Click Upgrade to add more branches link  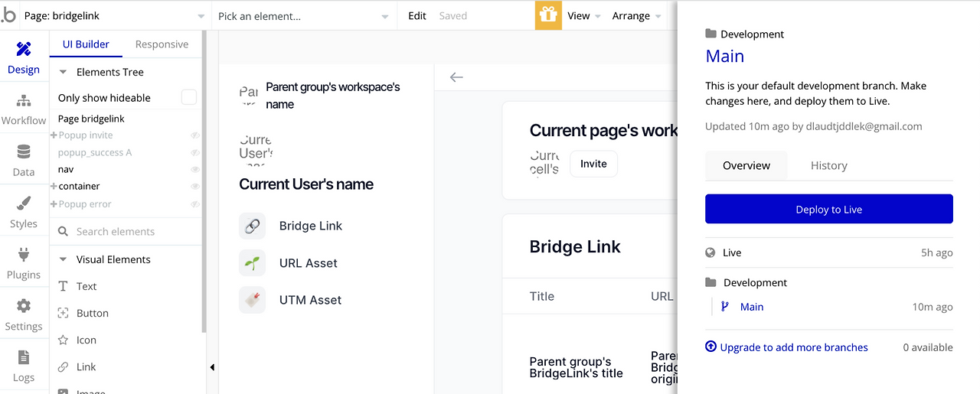click(793, 347)
